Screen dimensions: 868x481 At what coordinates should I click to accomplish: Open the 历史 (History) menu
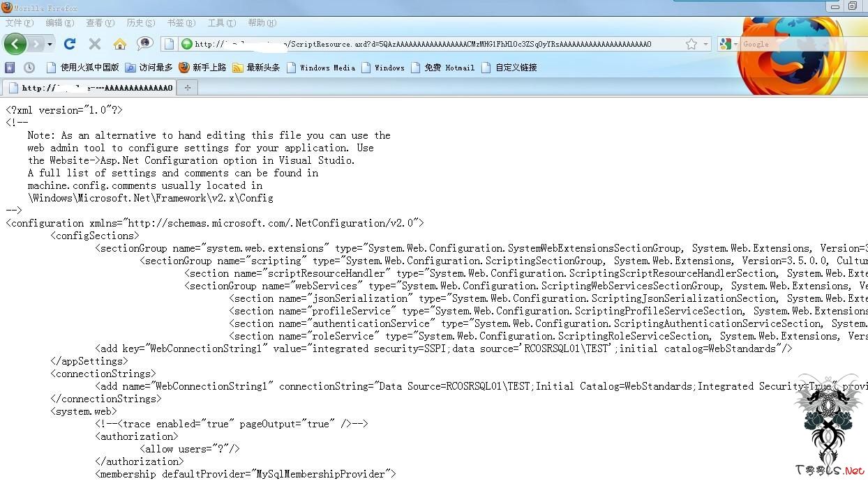141,23
